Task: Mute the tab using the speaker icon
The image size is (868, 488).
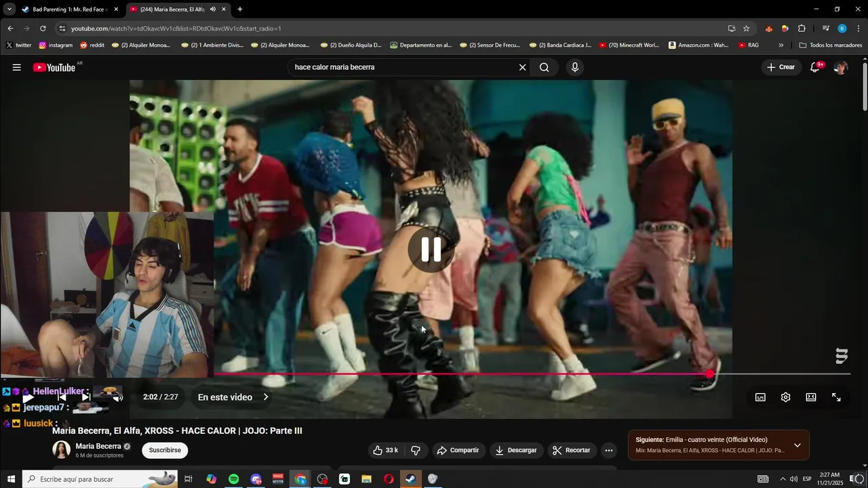Action: 213,9
